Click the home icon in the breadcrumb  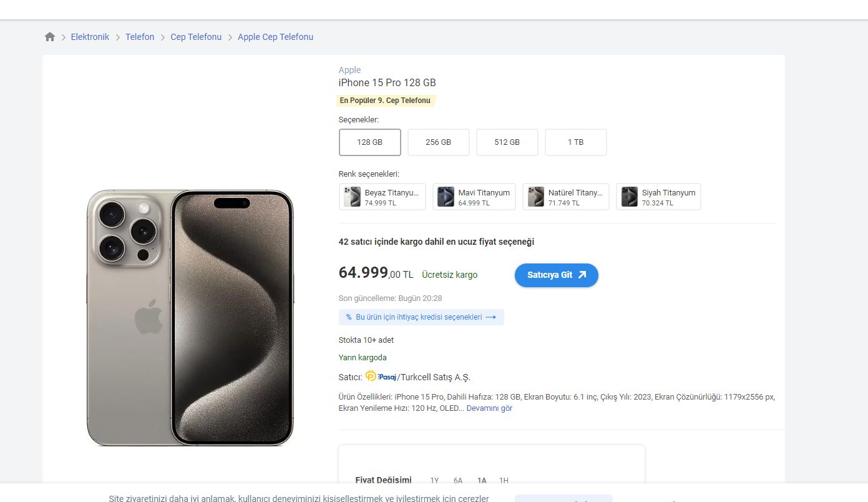pos(50,37)
